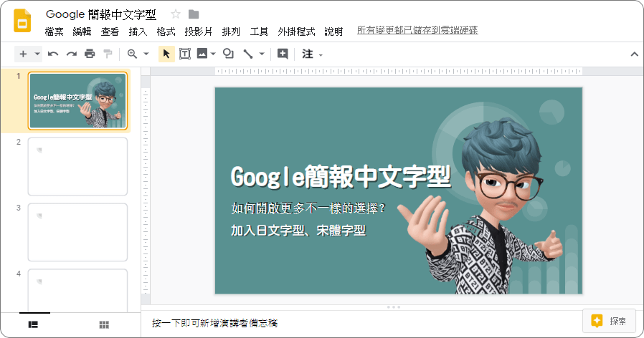Select the shape tool icon
Image resolution: width=644 pixels, height=338 pixels.
point(228,54)
